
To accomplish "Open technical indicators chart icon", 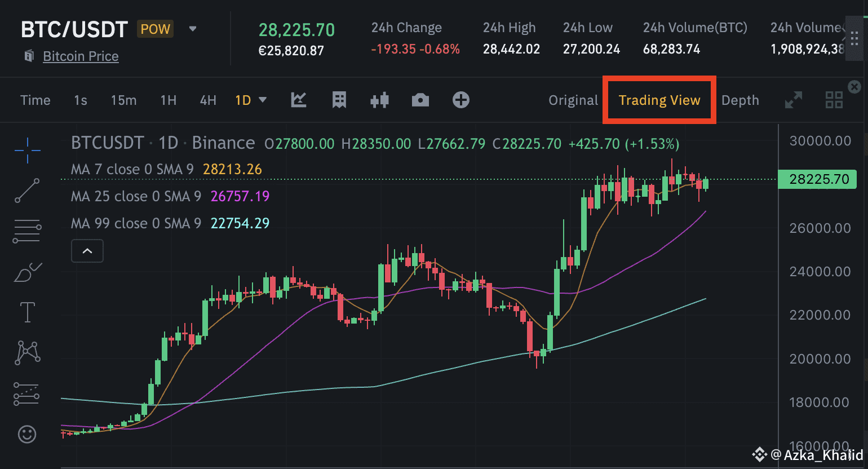I will (299, 100).
